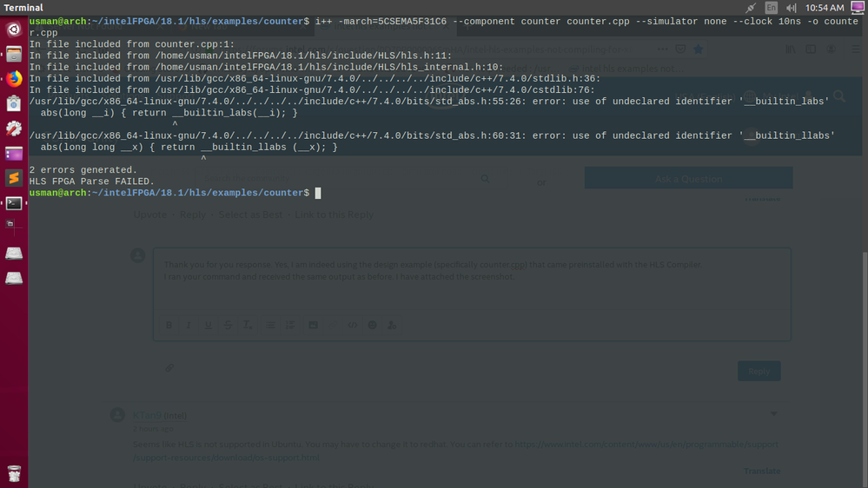Attach a file with the paperclip icon
Image resolution: width=868 pixels, height=488 pixels.
pos(169,367)
